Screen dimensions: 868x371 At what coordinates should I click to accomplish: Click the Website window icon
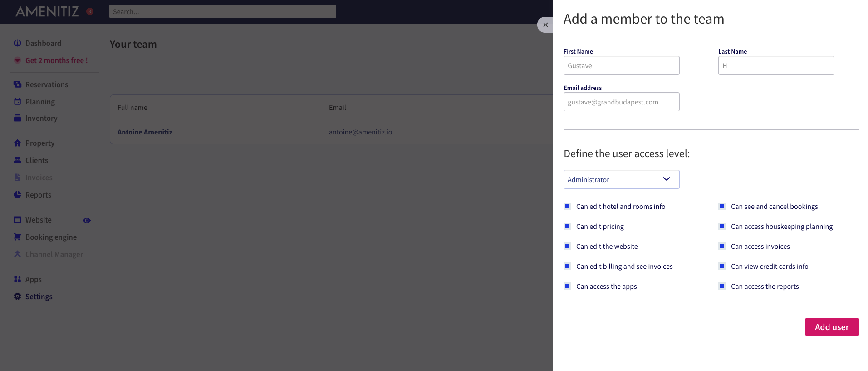[x=17, y=220]
